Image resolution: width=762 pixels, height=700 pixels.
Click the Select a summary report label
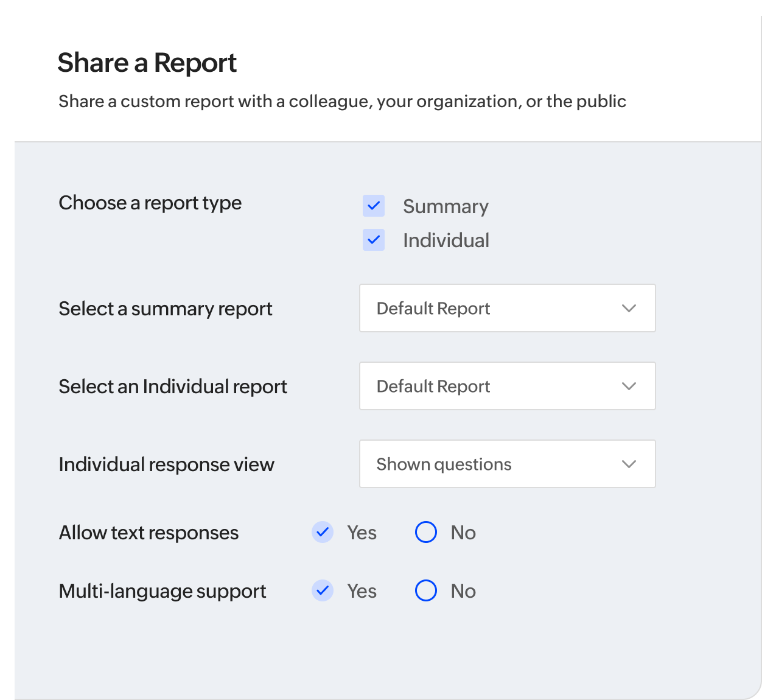(x=165, y=309)
